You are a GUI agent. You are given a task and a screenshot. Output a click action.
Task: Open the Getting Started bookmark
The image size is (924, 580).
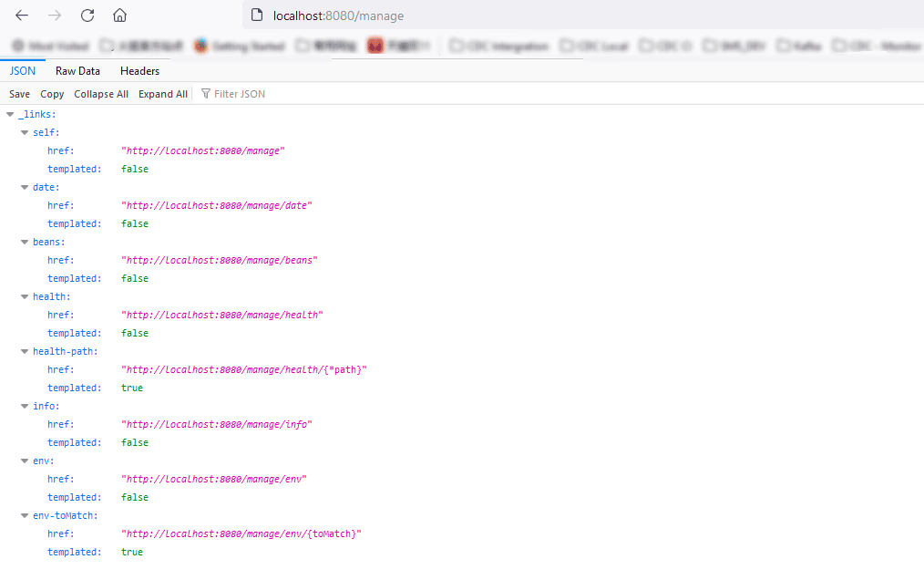(236, 46)
